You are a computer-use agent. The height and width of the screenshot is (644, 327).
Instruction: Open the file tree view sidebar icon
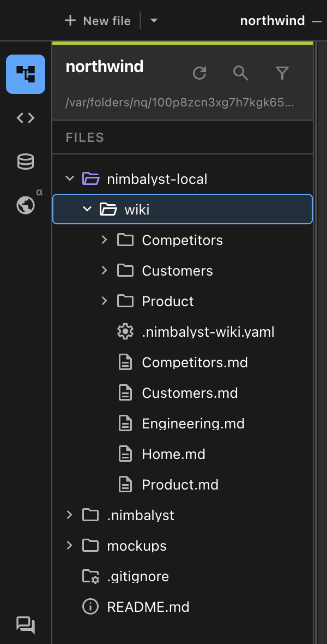coord(26,74)
